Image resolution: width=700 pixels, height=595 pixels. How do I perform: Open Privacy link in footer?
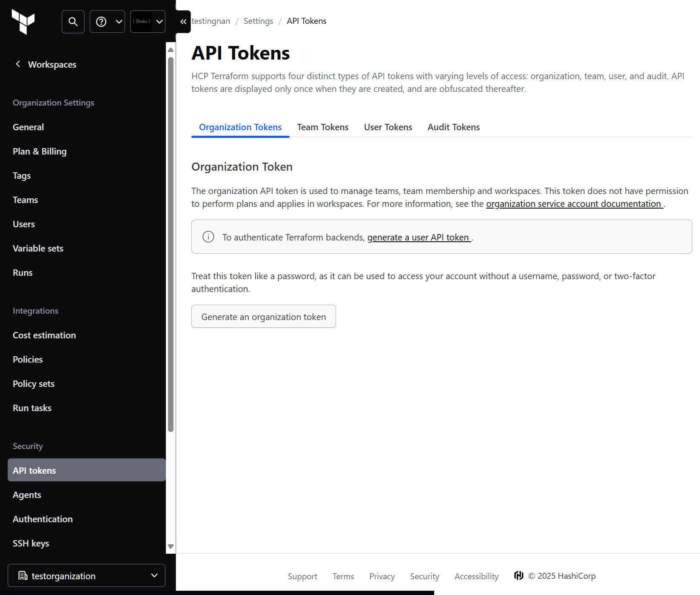point(382,576)
